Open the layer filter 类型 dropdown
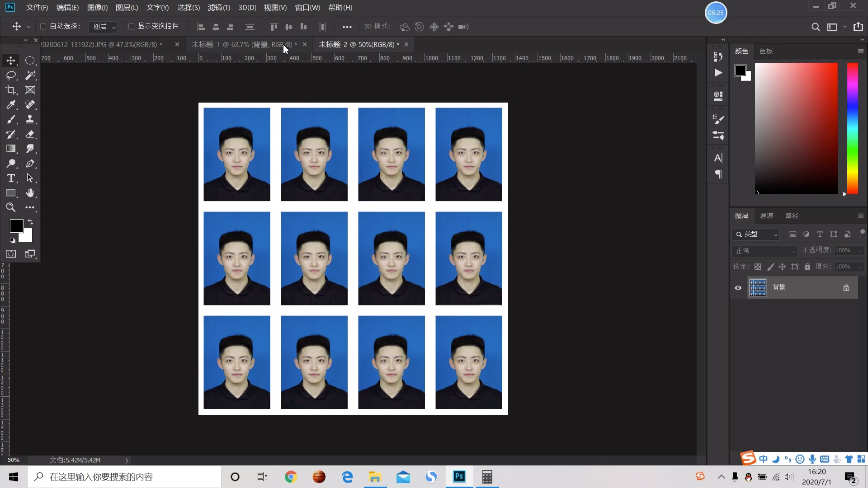 (756, 235)
